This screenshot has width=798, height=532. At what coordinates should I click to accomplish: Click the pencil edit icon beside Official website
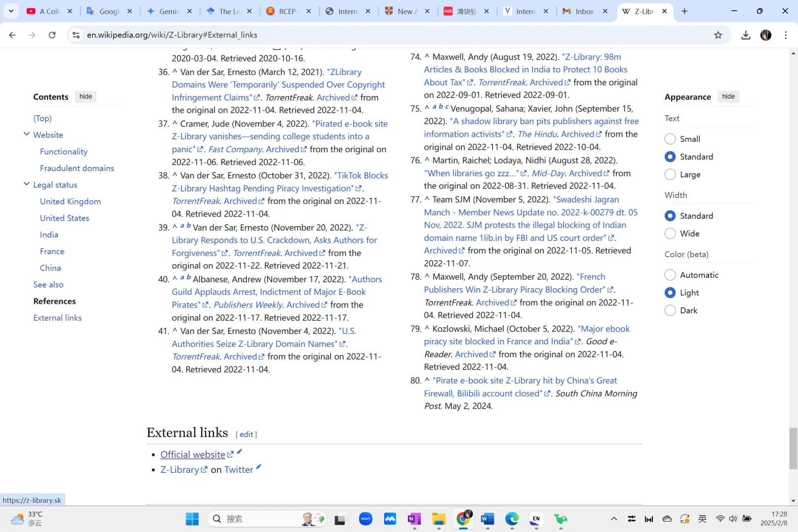239,451
